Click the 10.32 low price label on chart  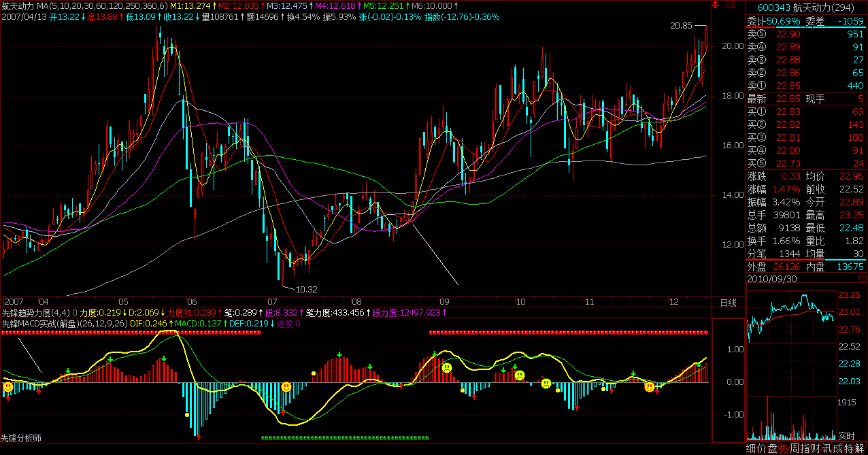pos(307,289)
